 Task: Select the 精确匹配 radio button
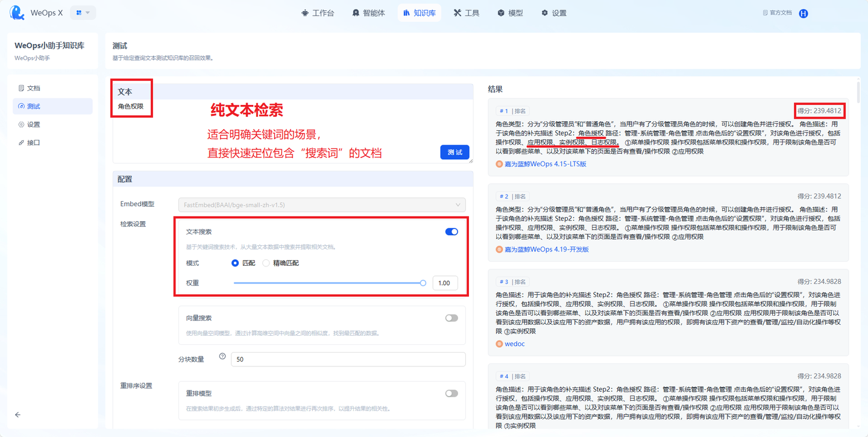coord(266,263)
